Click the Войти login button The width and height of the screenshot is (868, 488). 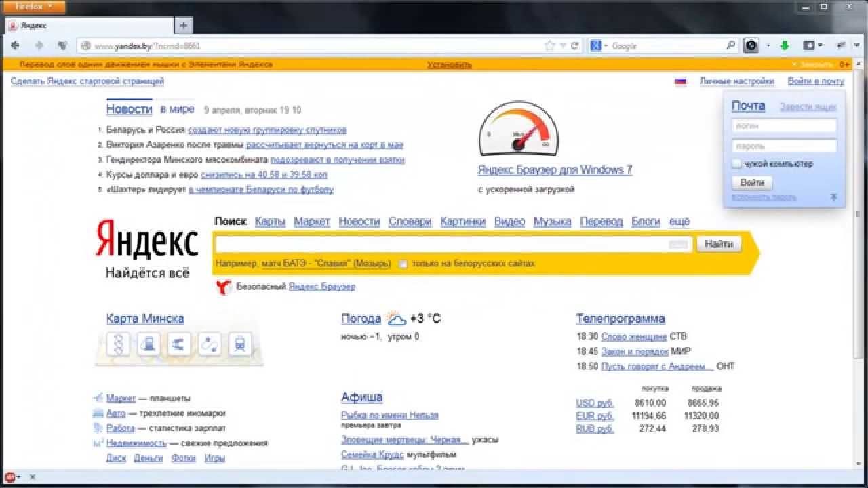pos(752,183)
